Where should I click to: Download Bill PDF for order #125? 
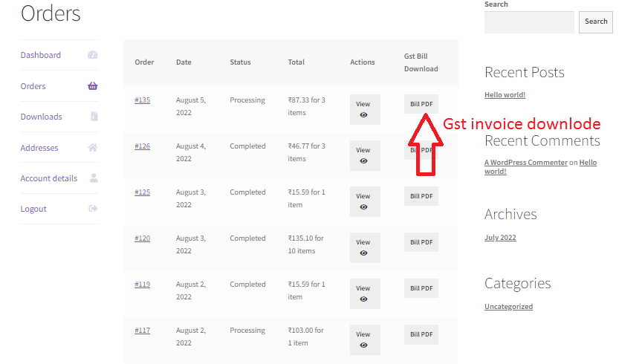(x=421, y=196)
